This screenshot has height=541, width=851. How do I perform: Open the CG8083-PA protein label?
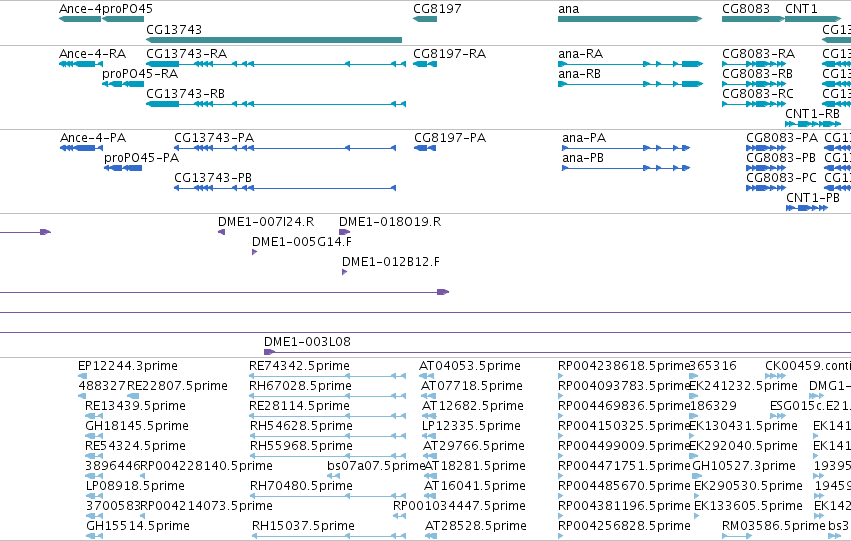pos(782,138)
